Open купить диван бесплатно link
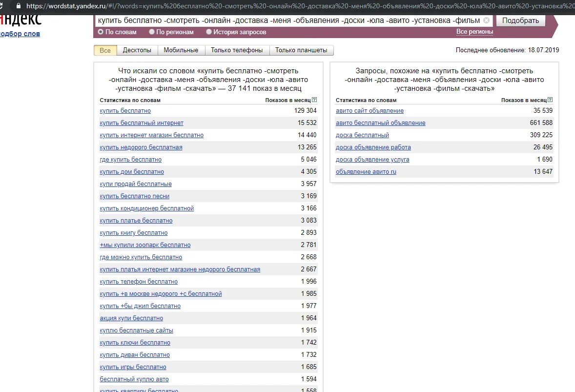Image resolution: width=575 pixels, height=392 pixels. (x=135, y=354)
